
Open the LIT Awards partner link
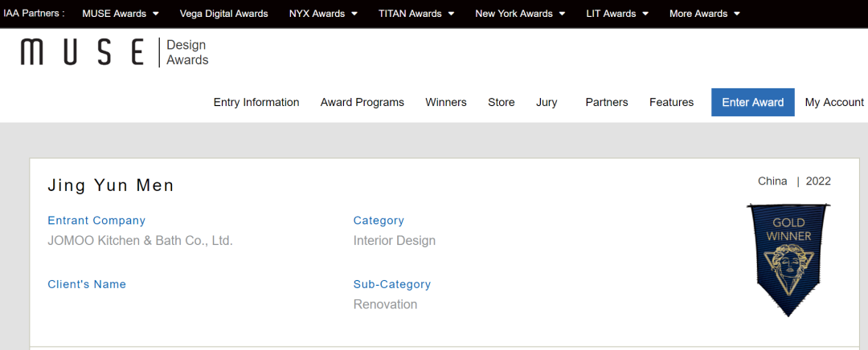coord(611,14)
